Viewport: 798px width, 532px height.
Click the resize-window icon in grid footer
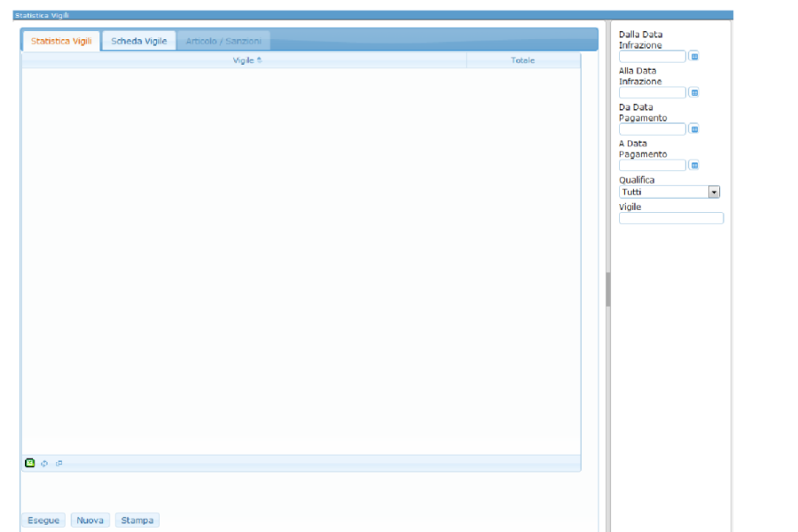click(59, 463)
